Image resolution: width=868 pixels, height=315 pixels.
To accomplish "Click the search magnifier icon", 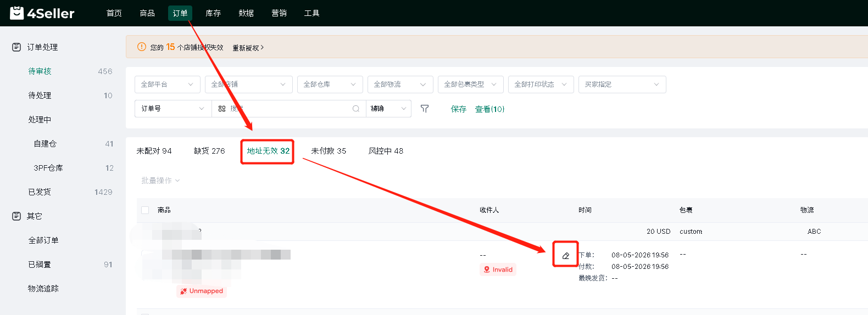I will click(x=356, y=109).
